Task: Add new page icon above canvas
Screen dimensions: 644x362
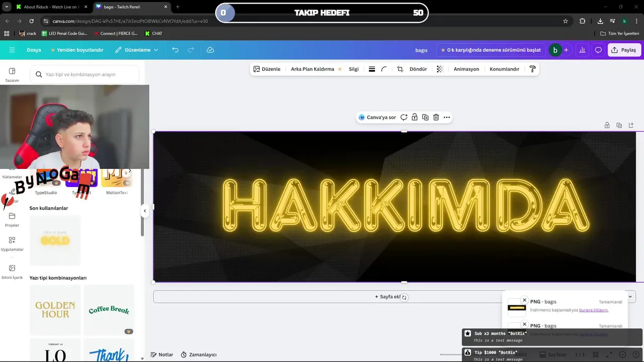Action: coord(631,125)
